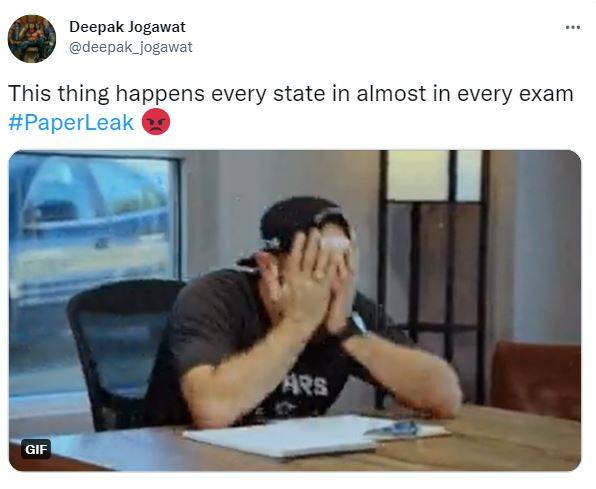
Task: Click the @deepak_jogawat handle
Action: pos(130,47)
